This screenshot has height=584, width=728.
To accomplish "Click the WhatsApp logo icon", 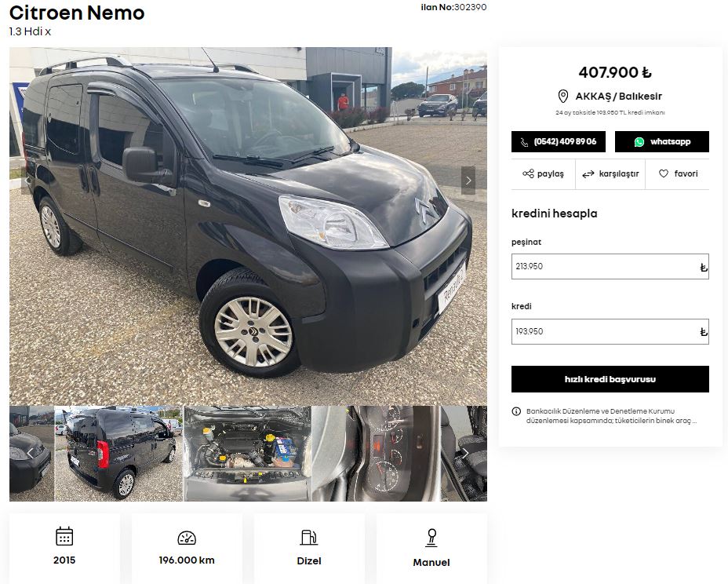I will pos(639,142).
